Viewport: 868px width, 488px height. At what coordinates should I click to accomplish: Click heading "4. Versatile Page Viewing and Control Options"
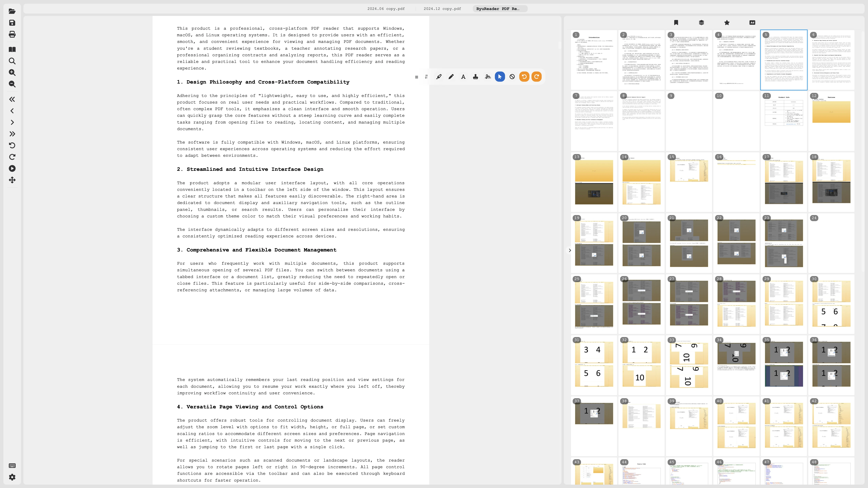(x=250, y=407)
